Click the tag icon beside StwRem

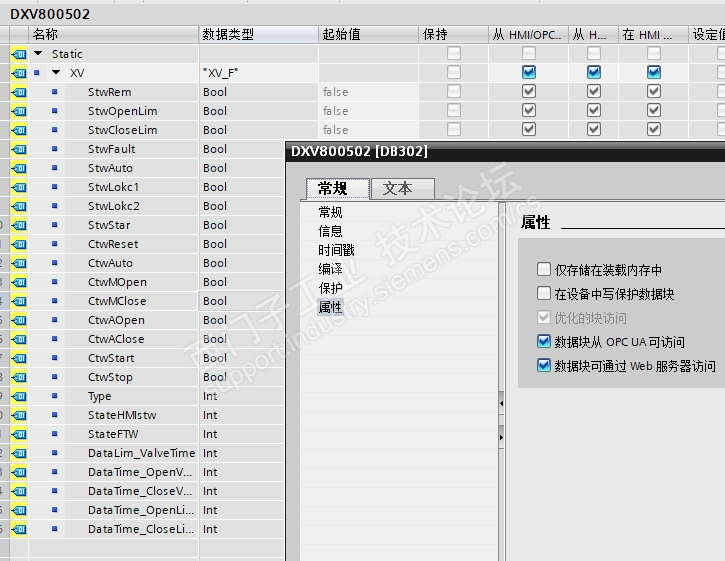coord(19,92)
